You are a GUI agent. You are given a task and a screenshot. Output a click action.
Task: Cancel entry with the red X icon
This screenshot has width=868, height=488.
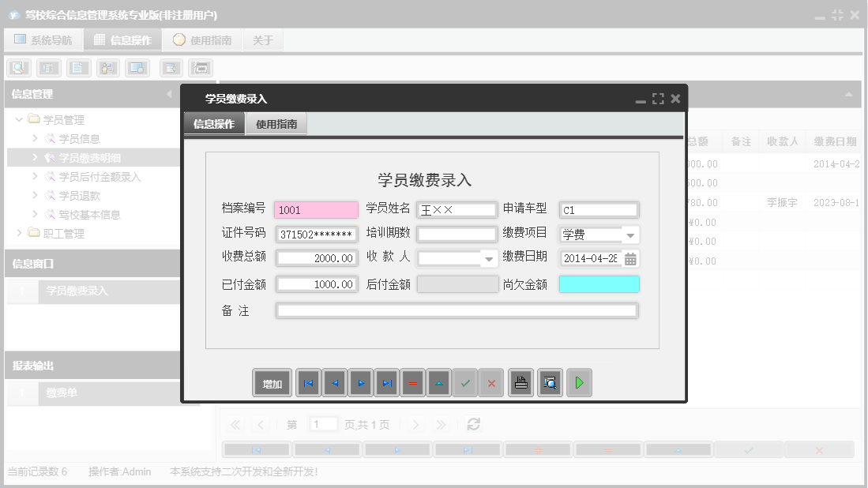[491, 383]
